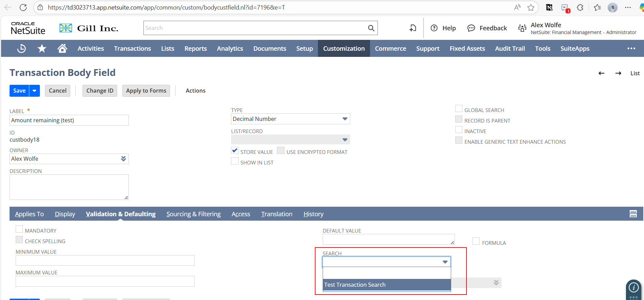Viewport: 644px width, 300px height.
Task: Go to the Home icon
Action: coord(62,49)
